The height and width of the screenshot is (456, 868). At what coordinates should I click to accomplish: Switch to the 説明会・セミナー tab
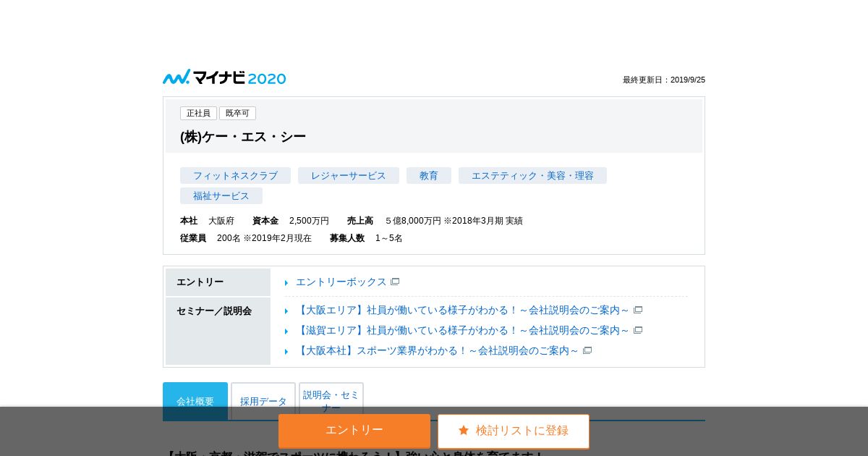coord(331,401)
